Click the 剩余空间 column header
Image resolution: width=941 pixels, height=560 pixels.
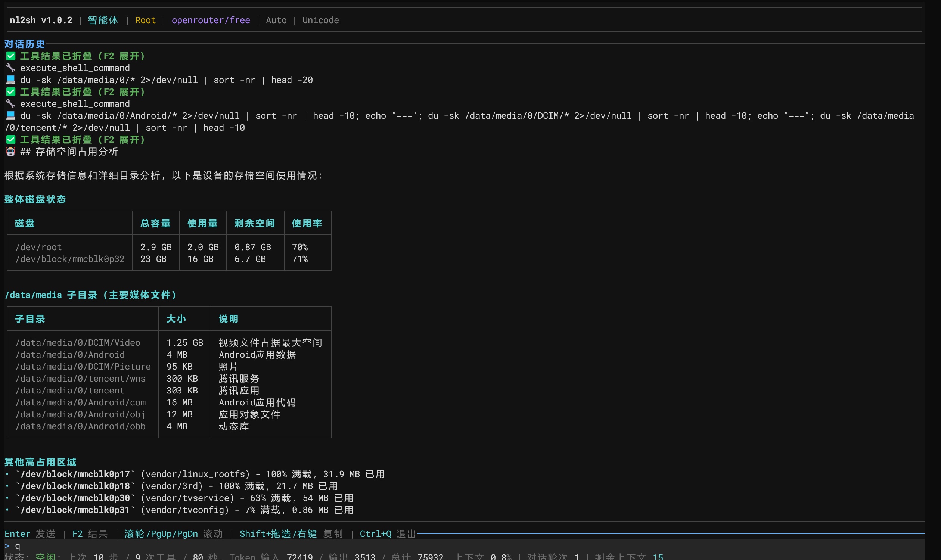(x=255, y=223)
